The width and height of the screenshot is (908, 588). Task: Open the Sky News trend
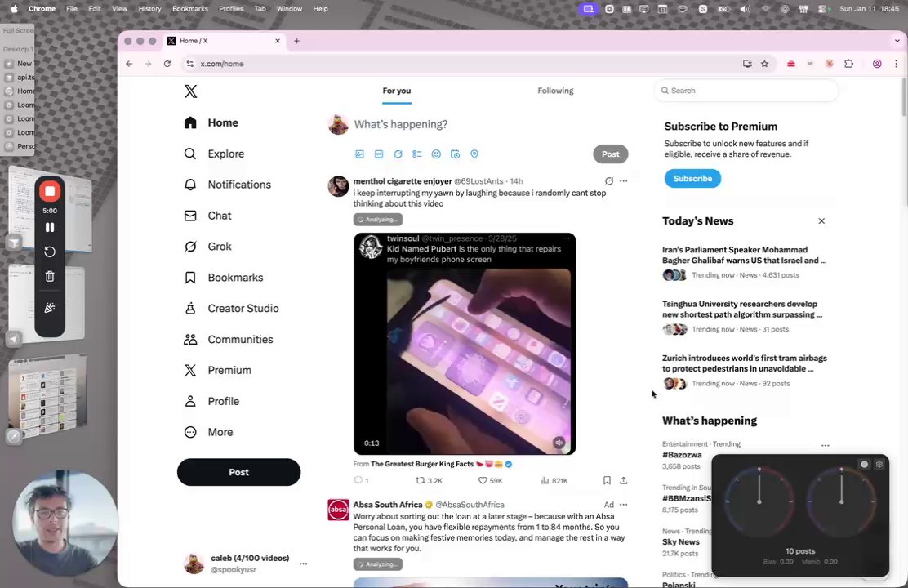pos(680,541)
